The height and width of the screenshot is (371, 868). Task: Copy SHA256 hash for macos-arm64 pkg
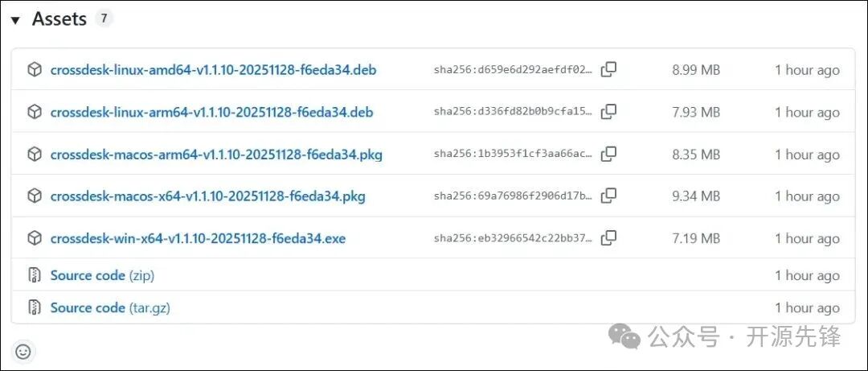(609, 154)
